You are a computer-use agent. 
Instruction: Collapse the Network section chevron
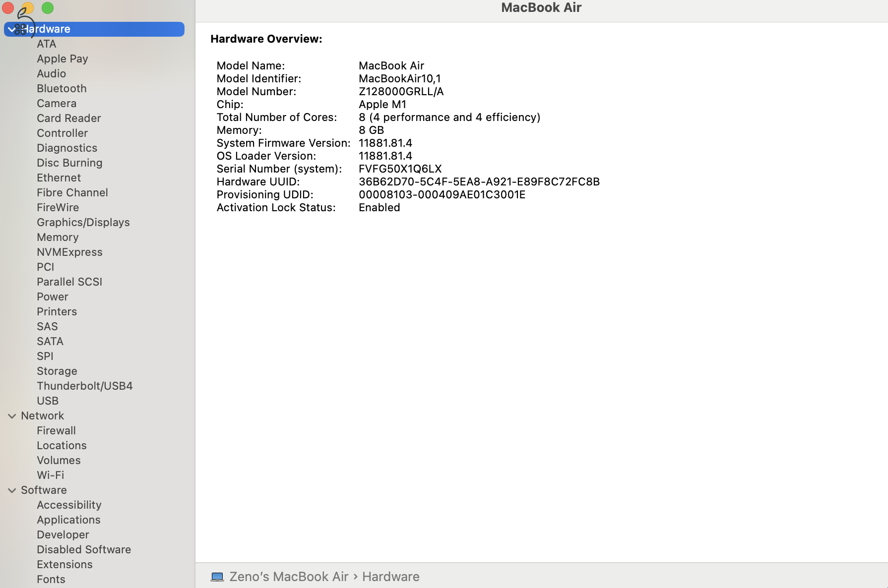tap(12, 416)
